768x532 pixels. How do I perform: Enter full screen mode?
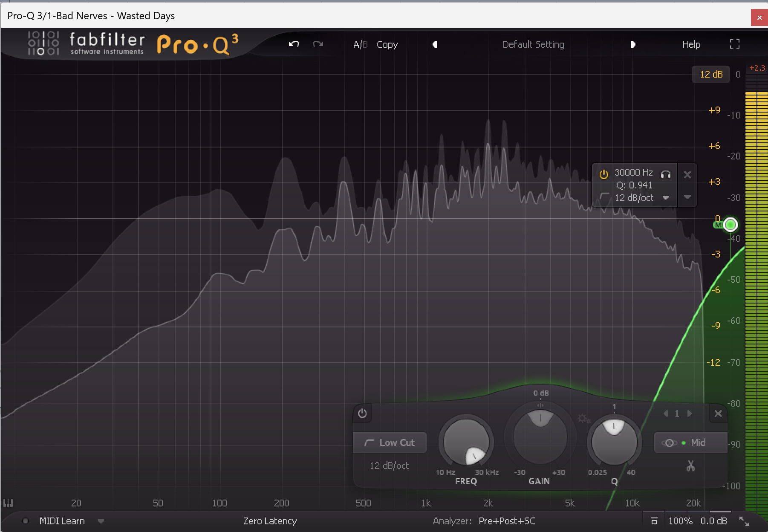pyautogui.click(x=735, y=44)
